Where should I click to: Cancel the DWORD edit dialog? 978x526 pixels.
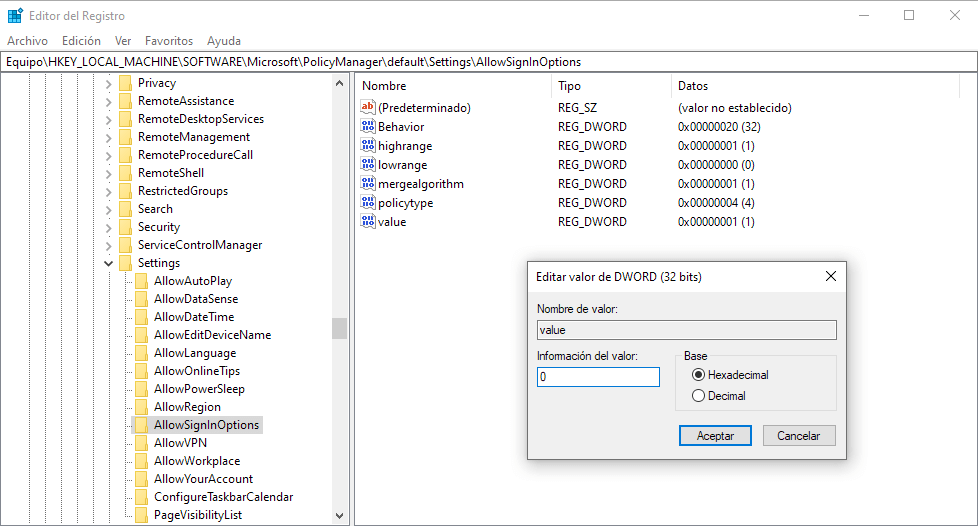(798, 436)
